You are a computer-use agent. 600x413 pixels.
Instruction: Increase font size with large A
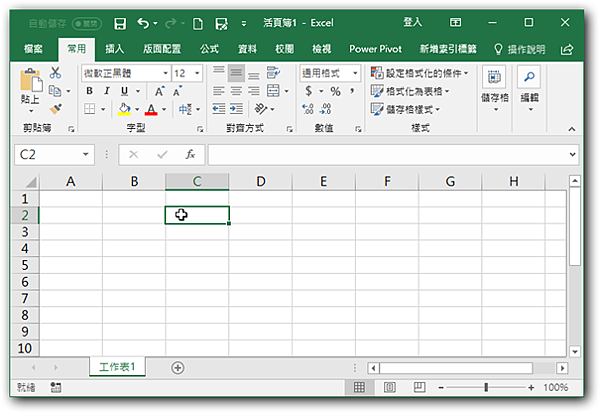click(x=159, y=91)
